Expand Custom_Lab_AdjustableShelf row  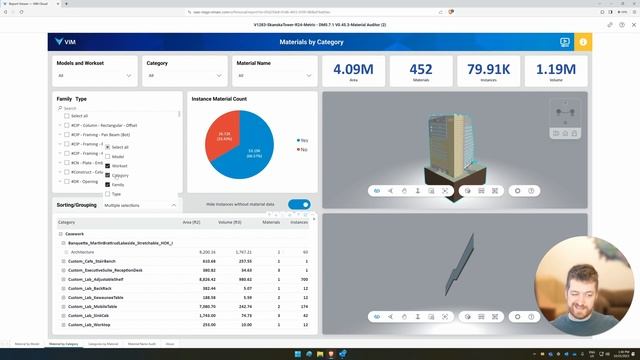tap(63, 280)
